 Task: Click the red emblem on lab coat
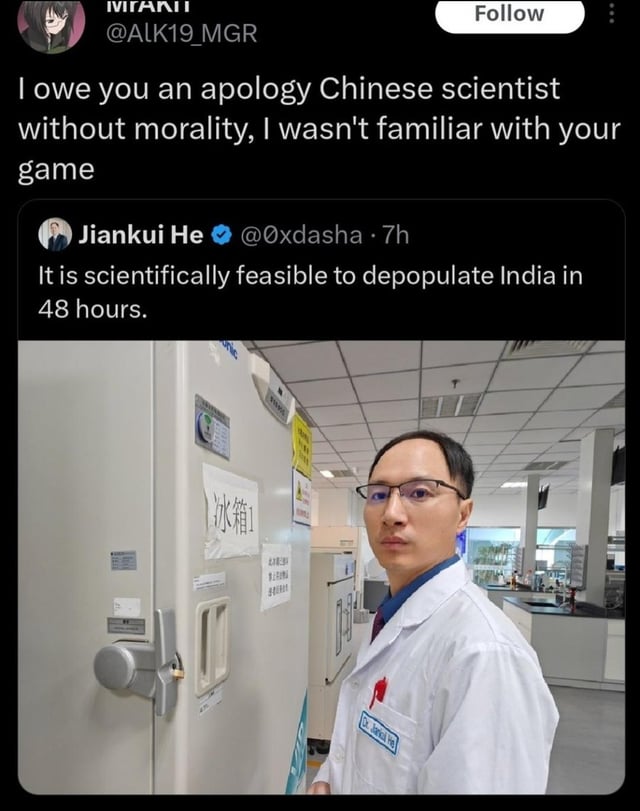point(379,691)
